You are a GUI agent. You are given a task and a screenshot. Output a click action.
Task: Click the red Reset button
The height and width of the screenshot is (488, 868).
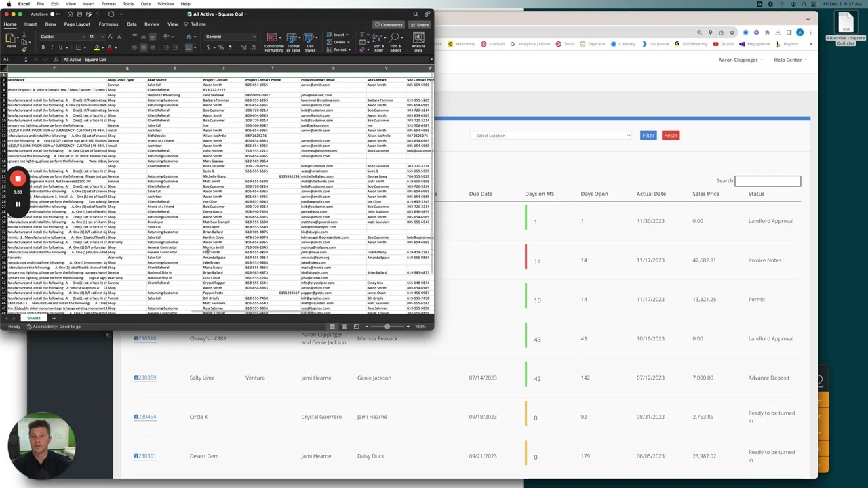pos(671,135)
